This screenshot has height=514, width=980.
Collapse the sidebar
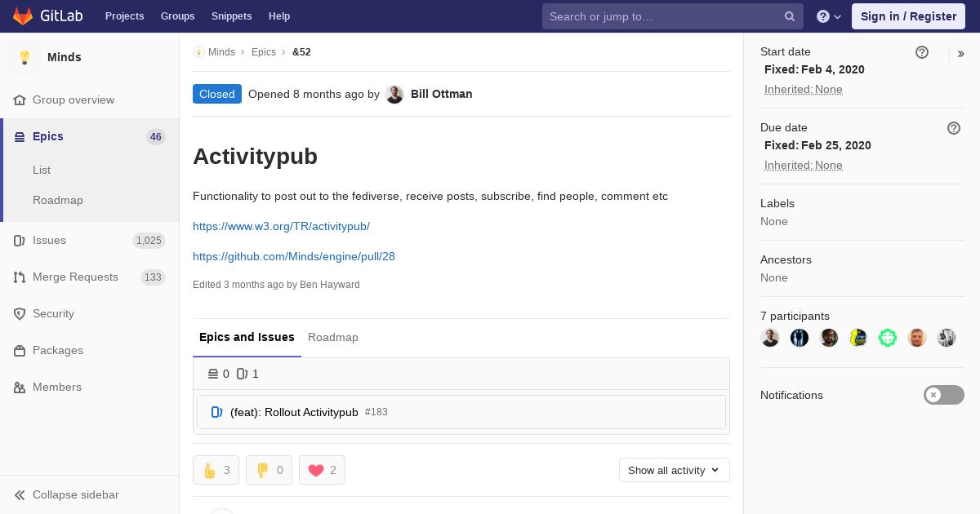90,494
